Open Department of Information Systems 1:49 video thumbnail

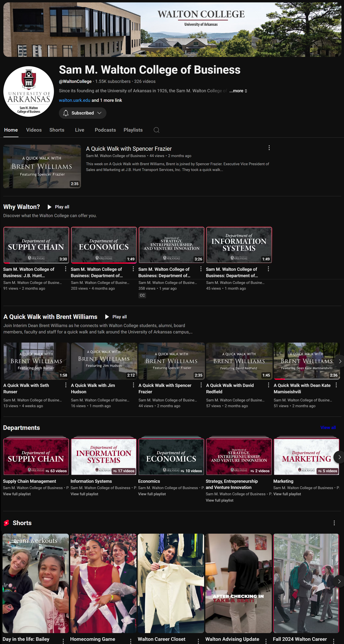point(239,245)
